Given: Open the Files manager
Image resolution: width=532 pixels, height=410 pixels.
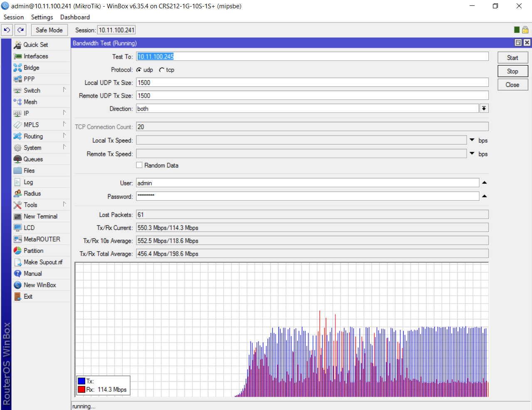Looking at the screenshot, I should 30,170.
